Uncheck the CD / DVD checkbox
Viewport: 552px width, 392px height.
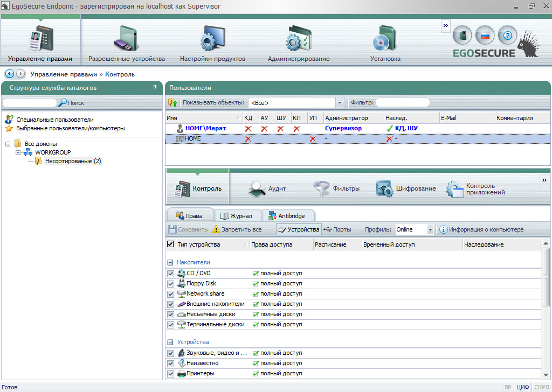click(171, 274)
